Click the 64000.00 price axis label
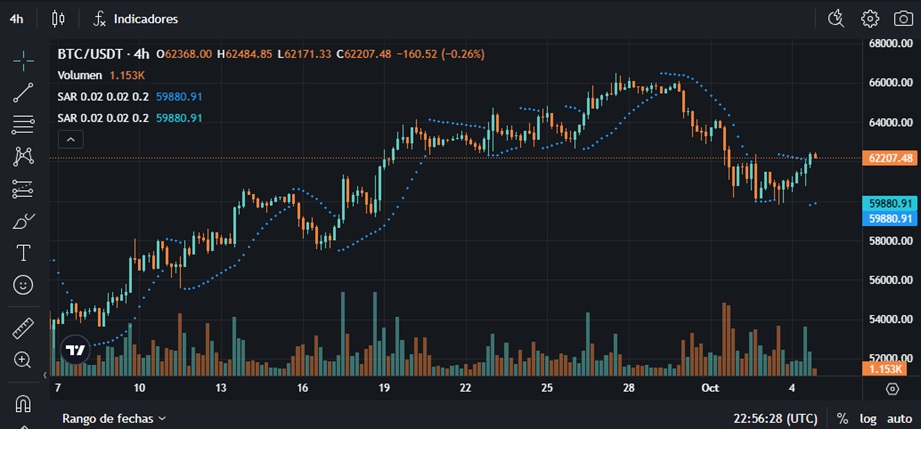This screenshot has height=460, width=921. (x=890, y=123)
